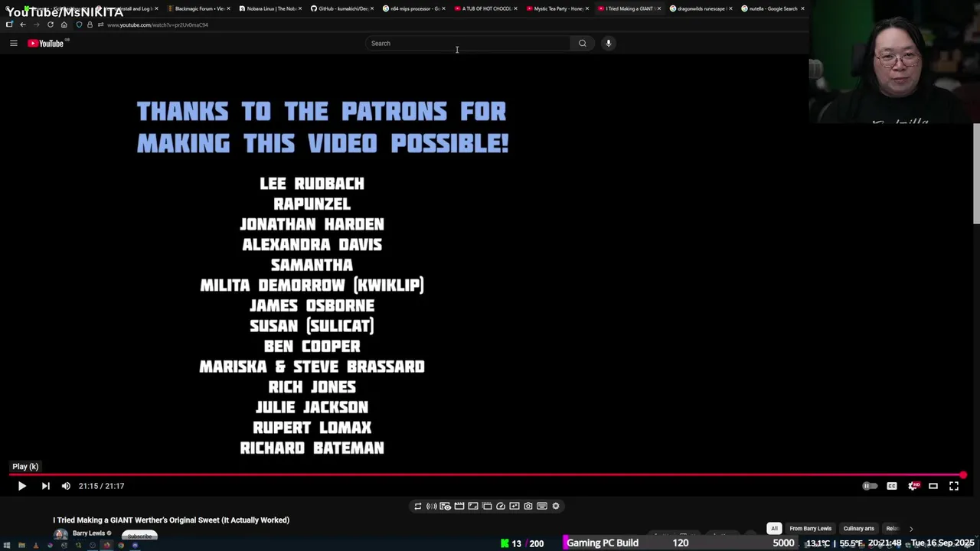Click the playlist visibility eye icon
The height and width of the screenshot is (551, 980).
click(445, 506)
